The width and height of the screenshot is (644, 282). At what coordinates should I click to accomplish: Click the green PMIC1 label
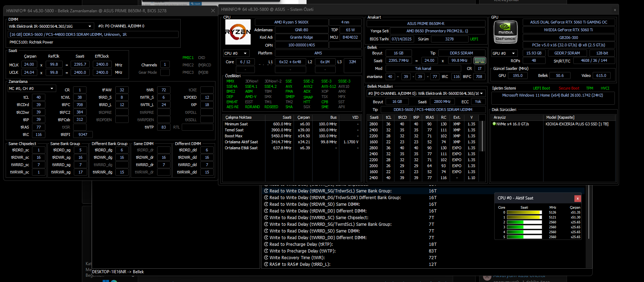click(x=188, y=58)
